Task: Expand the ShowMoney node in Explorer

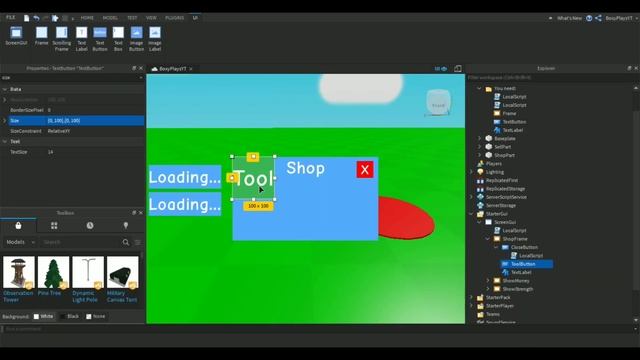Action: [x=488, y=281]
